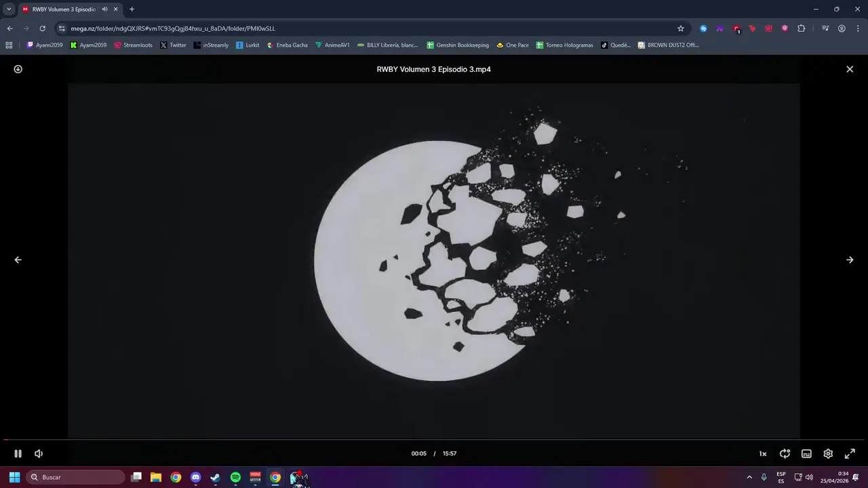View site information icon in address bar
Image resolution: width=868 pixels, height=488 pixels.
(x=62, y=28)
